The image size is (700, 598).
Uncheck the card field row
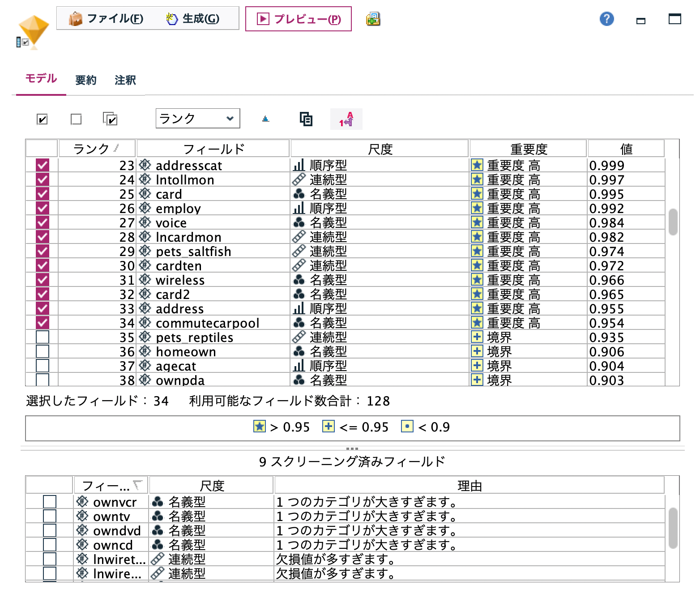[42, 194]
